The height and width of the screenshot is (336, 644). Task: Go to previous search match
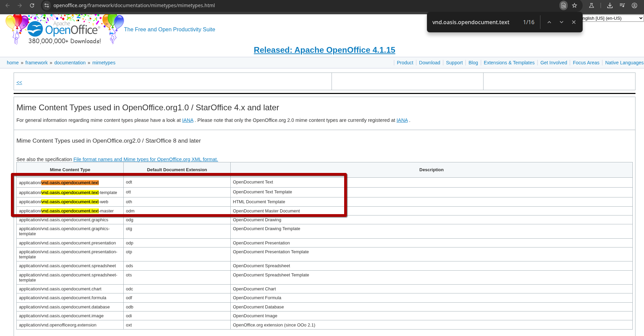click(549, 22)
